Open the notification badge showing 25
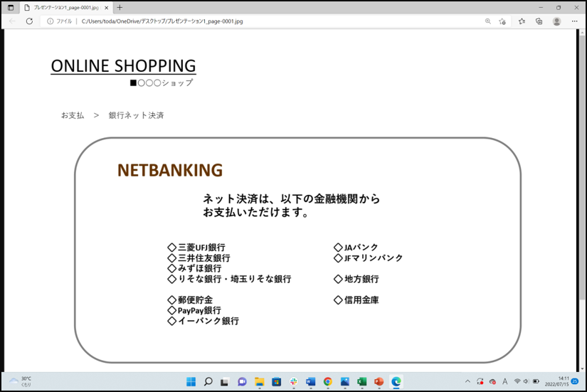Viewport: 587px width, 392px height. click(x=575, y=381)
